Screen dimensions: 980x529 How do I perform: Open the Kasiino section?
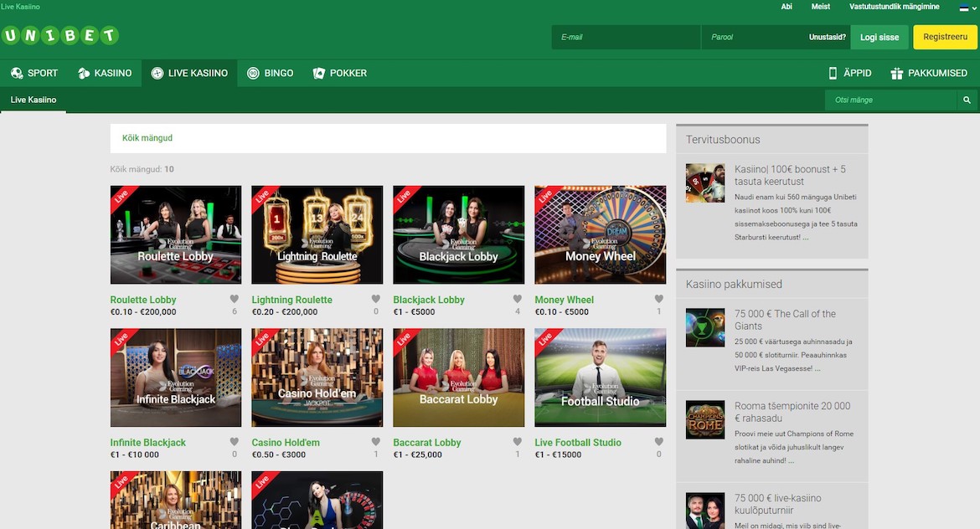[x=105, y=73]
